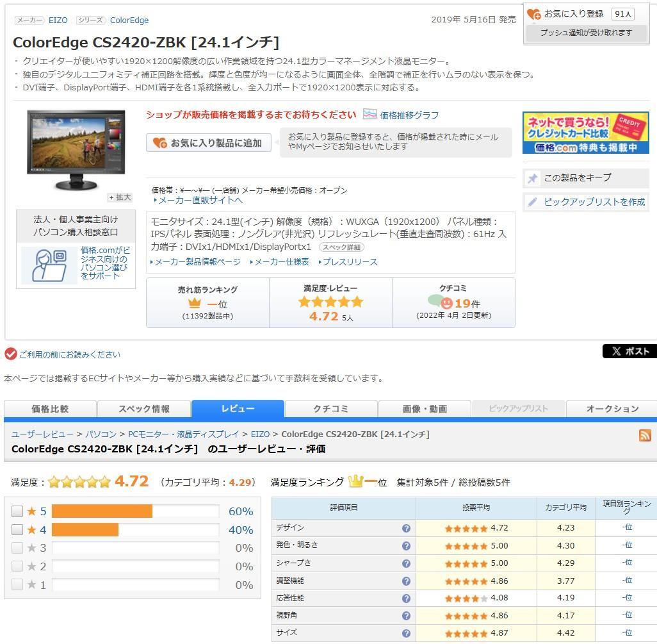Toggle the ★5 rating filter checkbox

click(x=18, y=511)
